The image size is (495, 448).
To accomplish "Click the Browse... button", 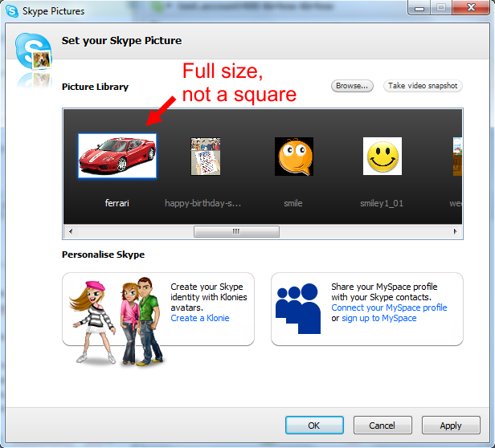I will tap(352, 86).
